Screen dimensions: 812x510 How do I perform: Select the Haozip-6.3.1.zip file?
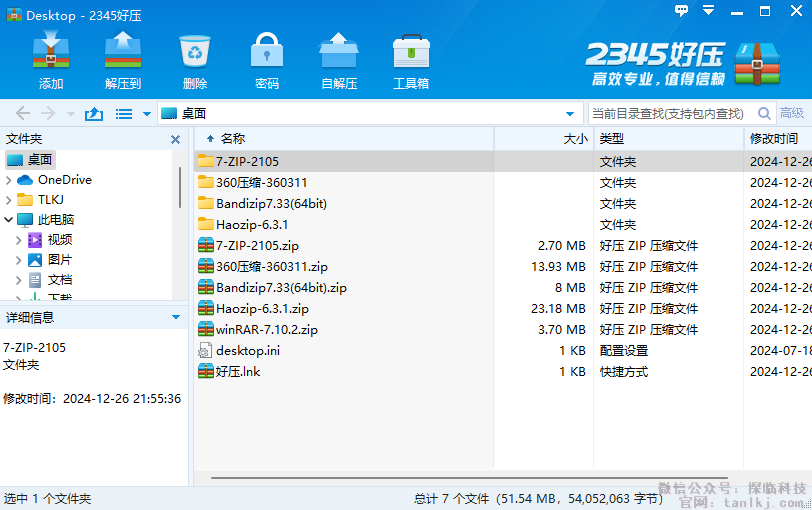503,309
